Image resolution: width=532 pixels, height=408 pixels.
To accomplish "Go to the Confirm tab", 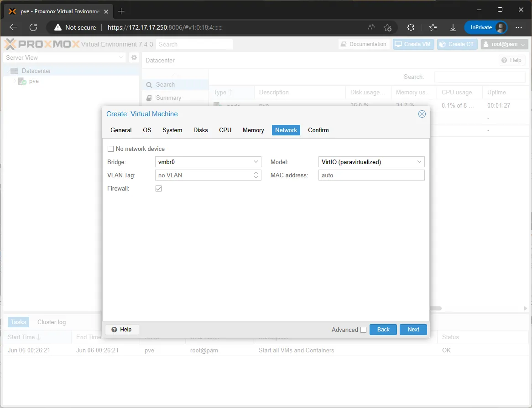I will pos(318,130).
